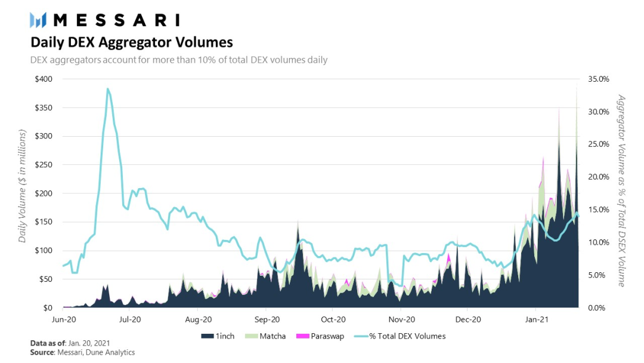Viewport: 644px width, 363px height.
Task: Click the MESSARI wordmark text
Action: 117,20
